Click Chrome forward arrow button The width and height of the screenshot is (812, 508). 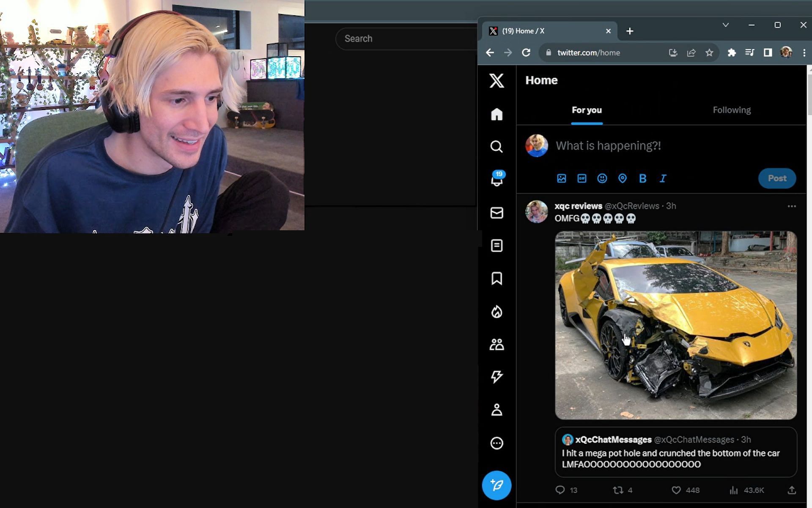pyautogui.click(x=508, y=52)
